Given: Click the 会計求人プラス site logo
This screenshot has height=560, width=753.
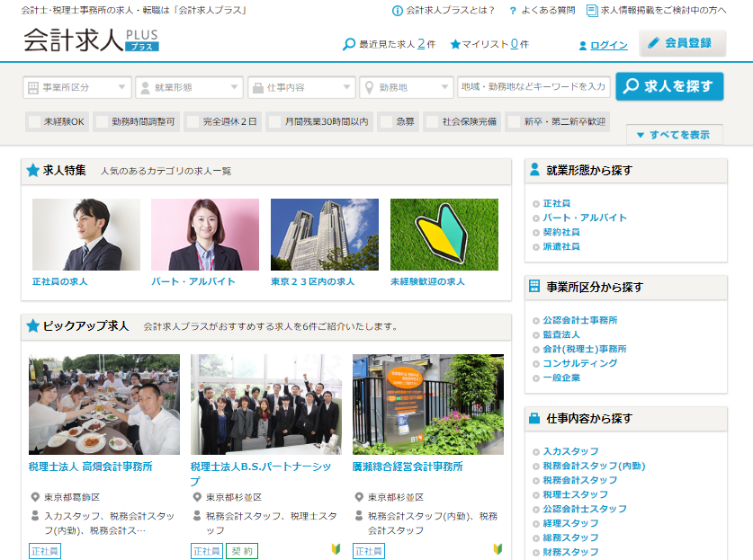Looking at the screenshot, I should click(90, 40).
